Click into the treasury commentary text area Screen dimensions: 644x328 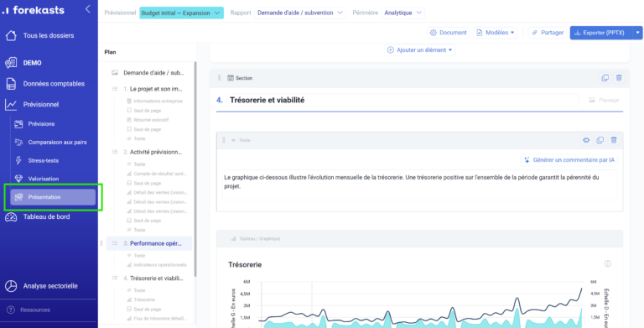tap(419, 185)
